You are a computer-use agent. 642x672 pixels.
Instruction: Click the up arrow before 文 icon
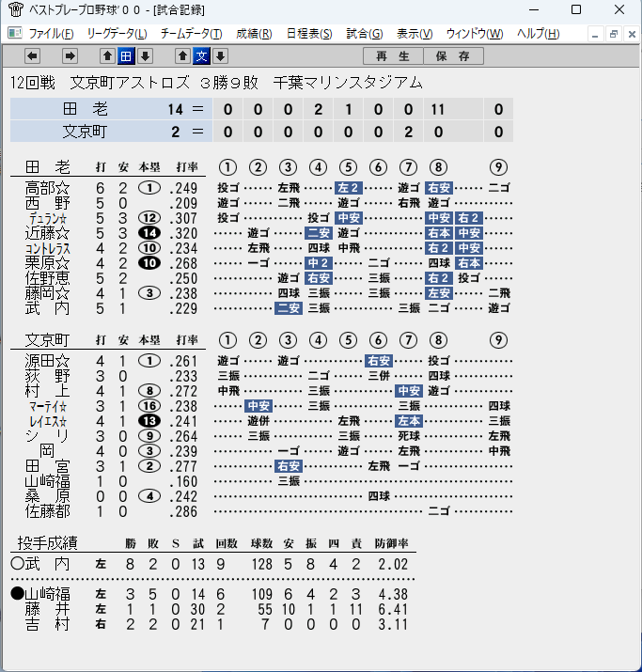click(182, 55)
